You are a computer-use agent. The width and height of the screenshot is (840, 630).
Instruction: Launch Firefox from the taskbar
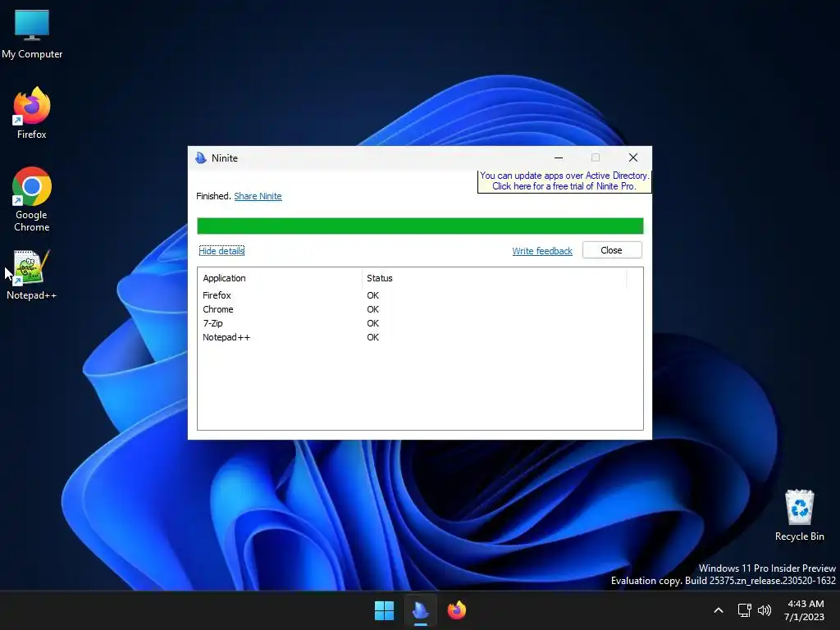click(x=456, y=610)
